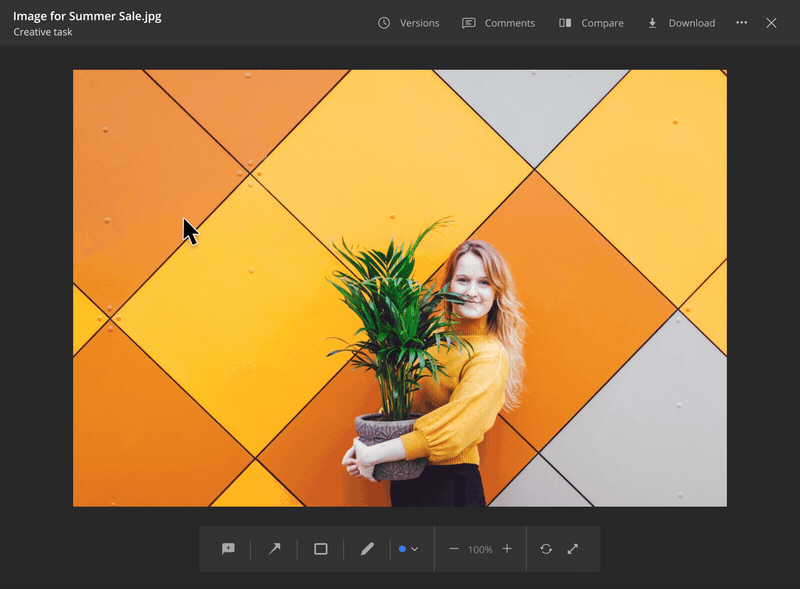Viewport: 800px width, 589px height.
Task: Select the pencil drawing tool
Action: (x=367, y=549)
